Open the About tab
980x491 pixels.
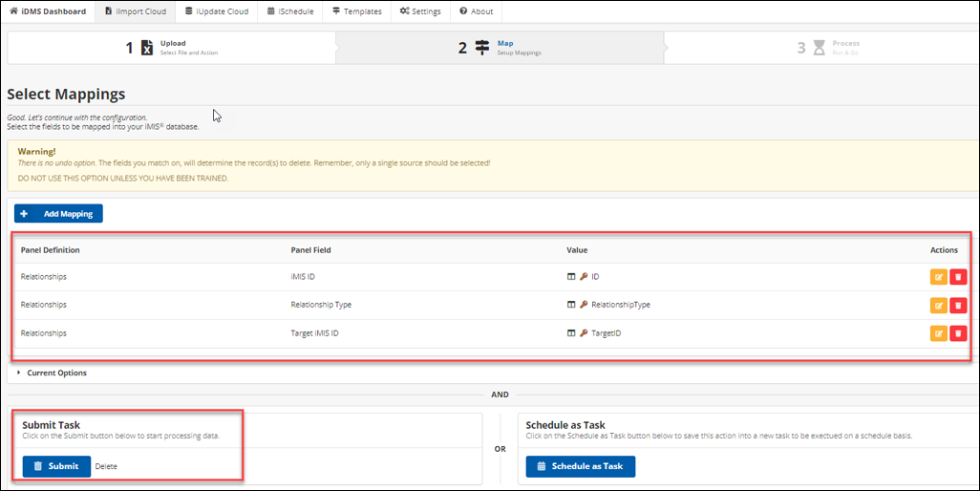point(477,11)
